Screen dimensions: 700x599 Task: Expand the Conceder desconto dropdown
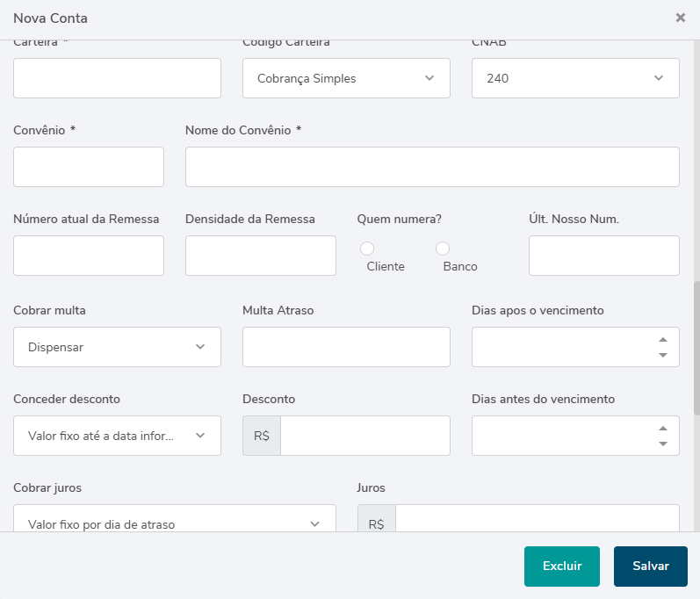coord(117,436)
